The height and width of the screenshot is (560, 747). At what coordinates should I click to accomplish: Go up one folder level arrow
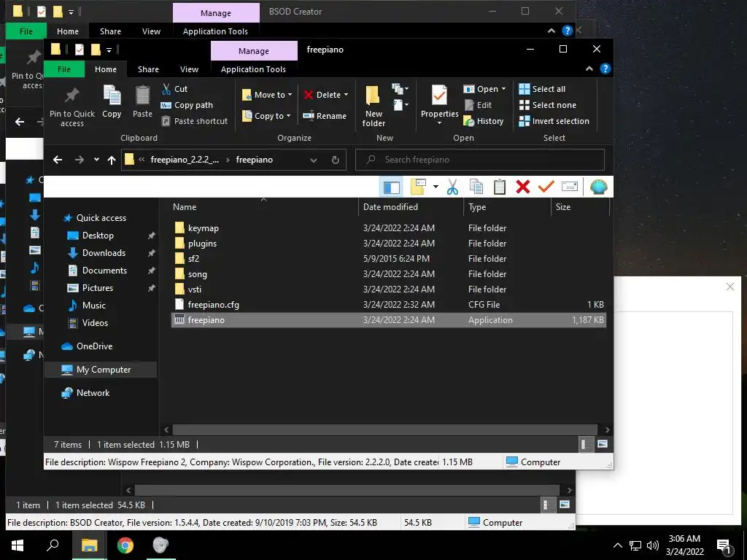(112, 160)
